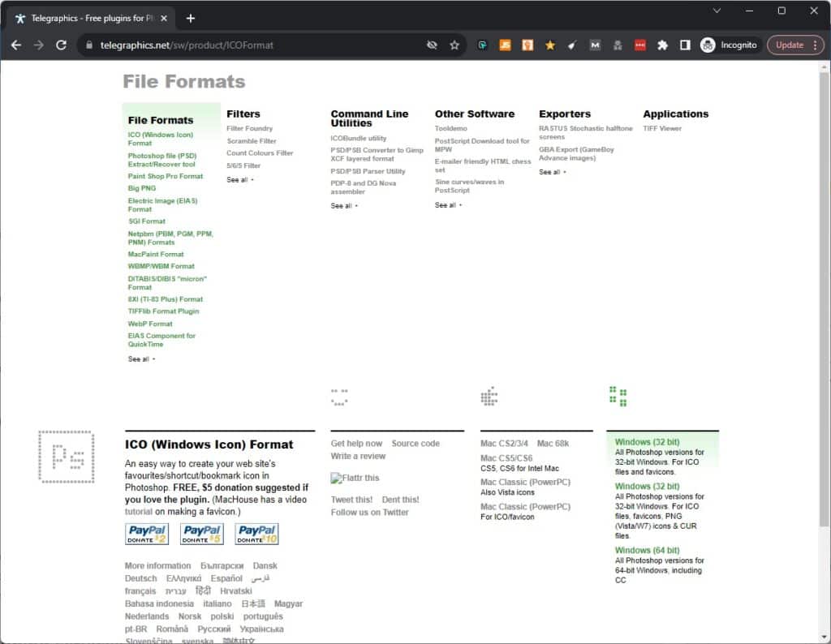
Task: Download the Mac CS5/CS6 plugin
Action: click(x=506, y=458)
